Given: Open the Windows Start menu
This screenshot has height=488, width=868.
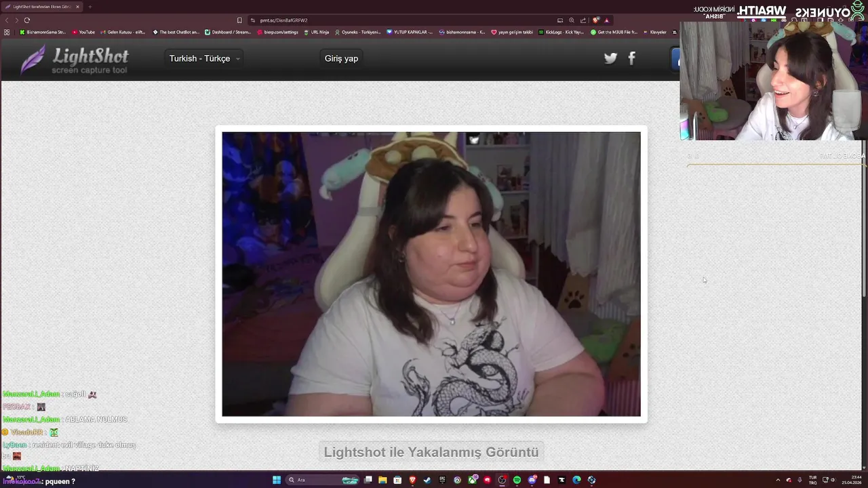Looking at the screenshot, I should coord(277,480).
